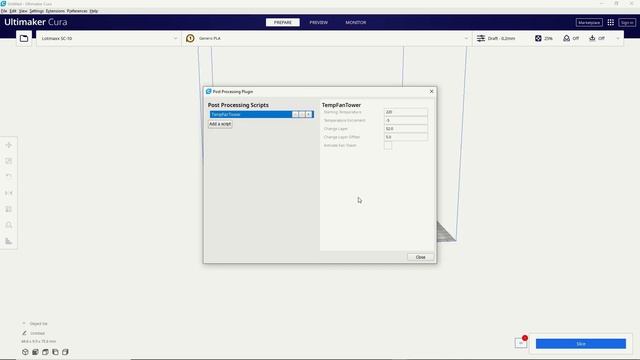Click the Starting Temperature input field
640x360 pixels.
click(x=406, y=112)
